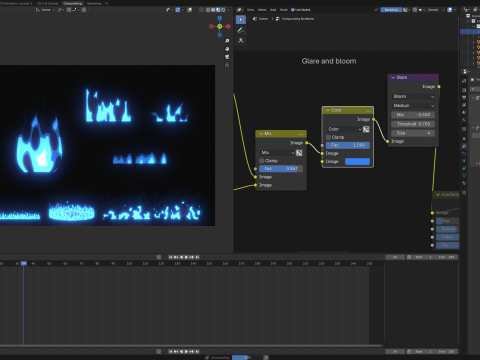Click Compositing Nodetree in breadcrumb

click(295, 19)
